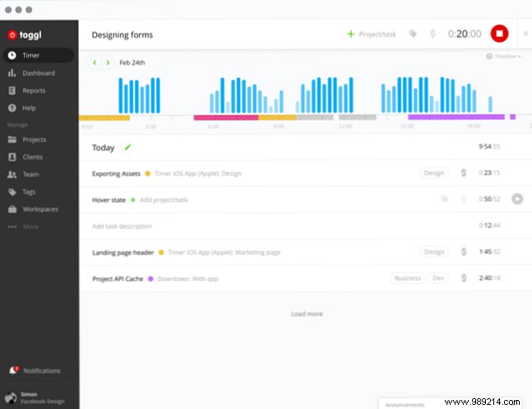The image size is (532, 409).
Task: Click the Design tag on Landing page header
Action: 434,252
